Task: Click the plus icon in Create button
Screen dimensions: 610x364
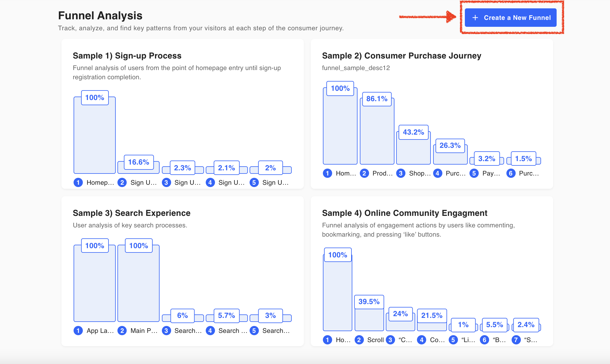Action: pos(475,18)
